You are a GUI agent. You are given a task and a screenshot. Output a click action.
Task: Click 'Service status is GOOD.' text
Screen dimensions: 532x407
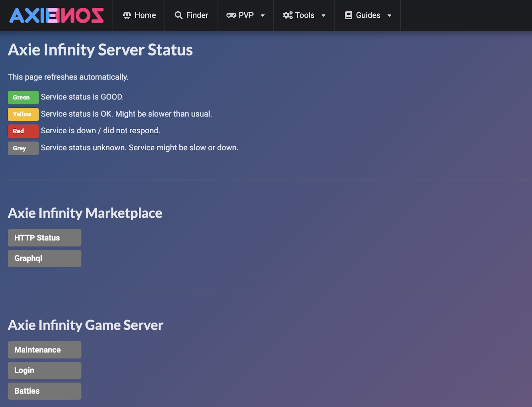pos(82,97)
